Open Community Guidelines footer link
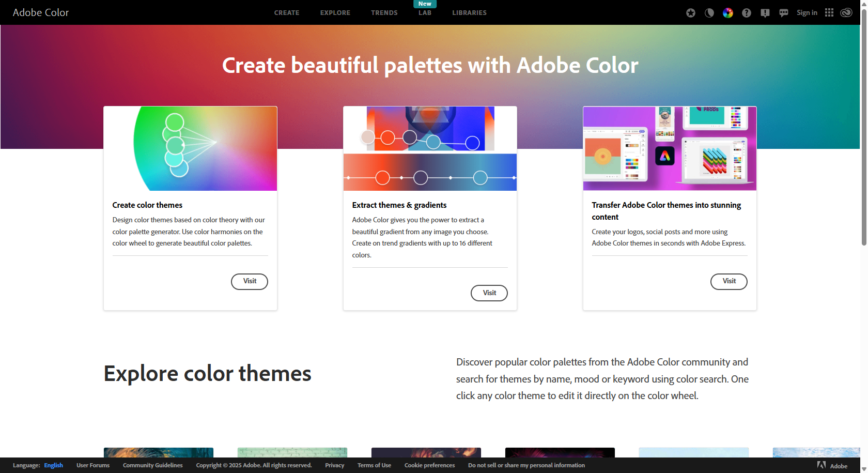The height and width of the screenshot is (473, 868). point(153,465)
